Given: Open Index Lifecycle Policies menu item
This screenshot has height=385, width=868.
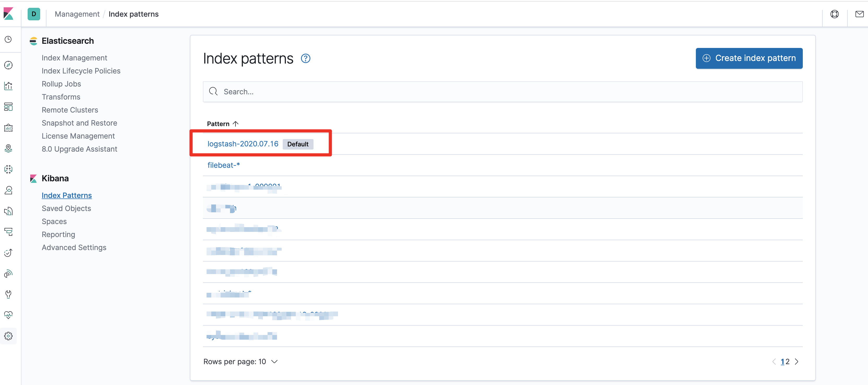Looking at the screenshot, I should [x=81, y=71].
